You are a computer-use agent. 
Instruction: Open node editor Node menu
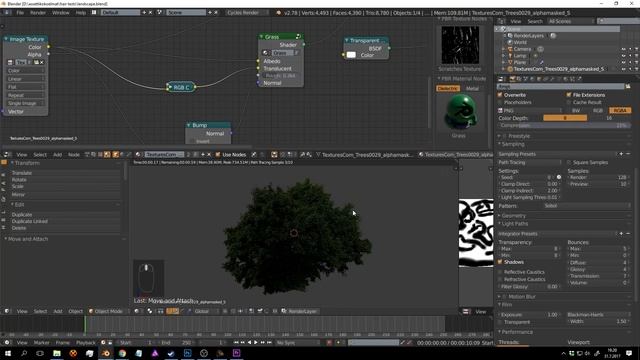[x=74, y=155]
